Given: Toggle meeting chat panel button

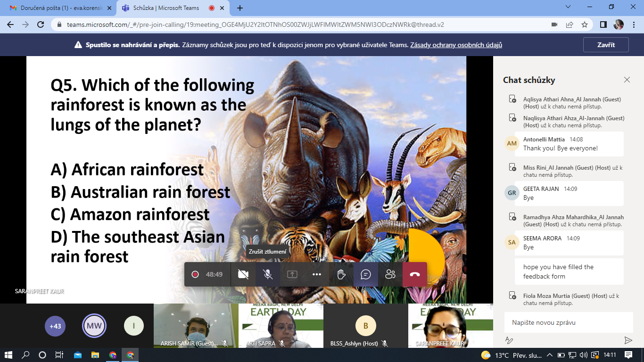Looking at the screenshot, I should coord(366,274).
